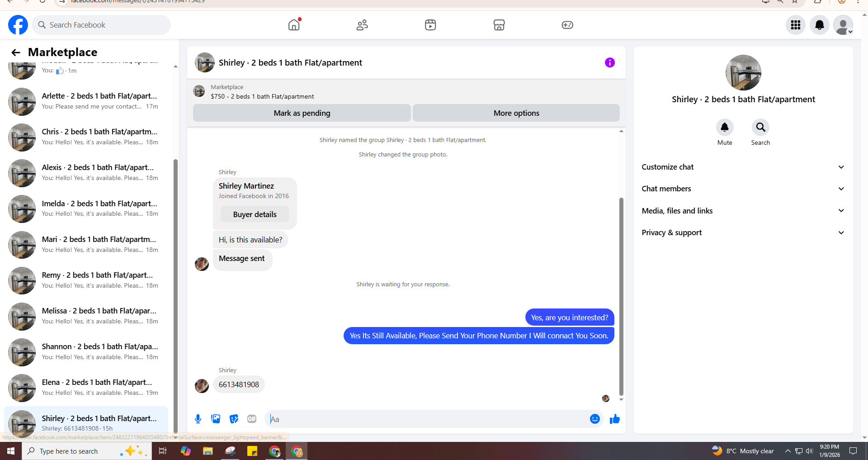Choose a GIF in composer
The image size is (868, 460).
point(252,419)
